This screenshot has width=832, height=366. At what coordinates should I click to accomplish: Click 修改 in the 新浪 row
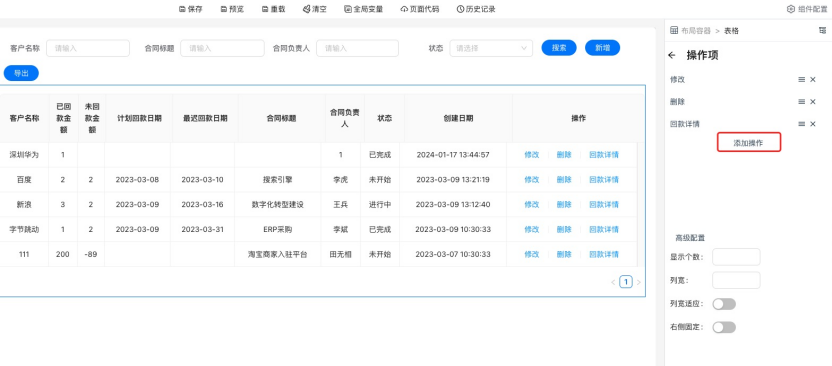(532, 205)
